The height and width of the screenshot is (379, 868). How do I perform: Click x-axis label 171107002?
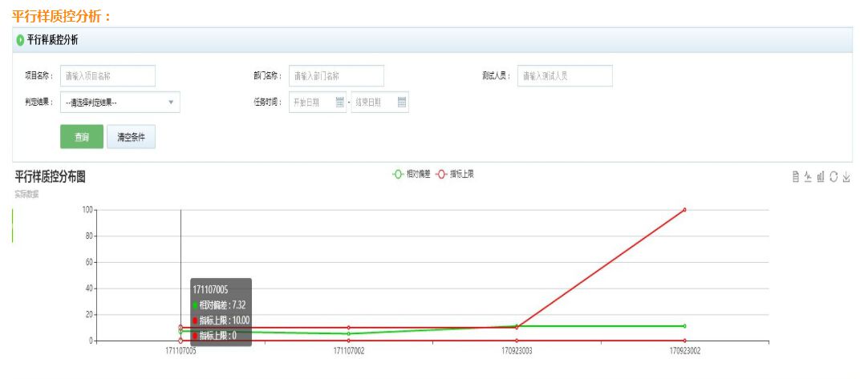tap(348, 351)
